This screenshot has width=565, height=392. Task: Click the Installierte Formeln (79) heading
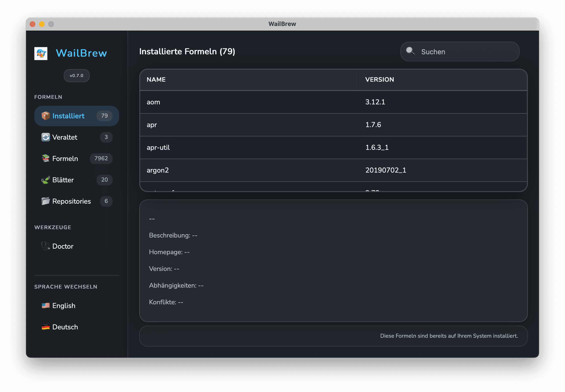pos(187,51)
